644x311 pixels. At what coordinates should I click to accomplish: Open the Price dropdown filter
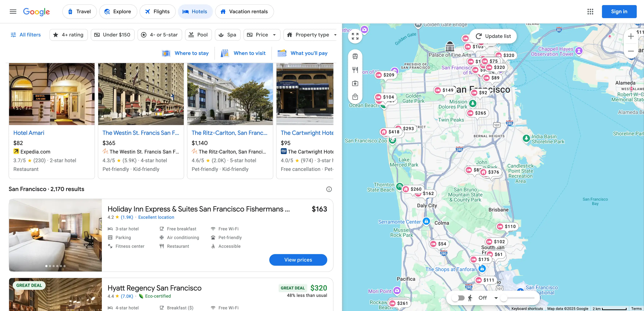tap(262, 35)
